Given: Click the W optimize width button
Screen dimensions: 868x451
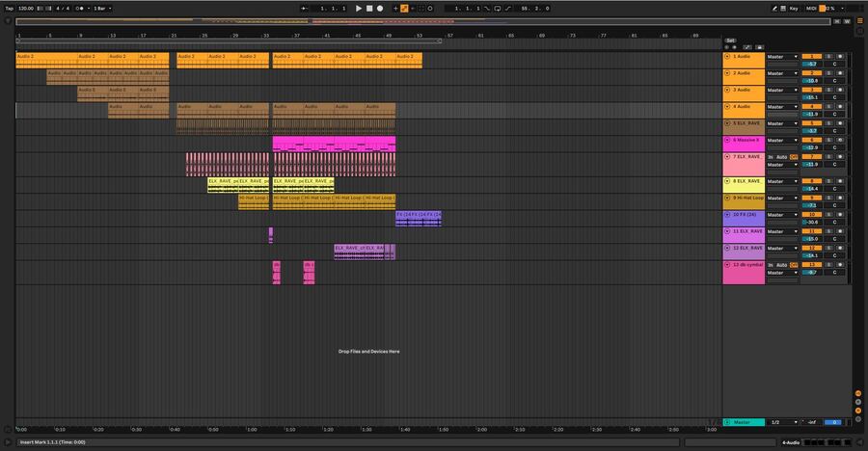Looking at the screenshot, I should coord(847,21).
